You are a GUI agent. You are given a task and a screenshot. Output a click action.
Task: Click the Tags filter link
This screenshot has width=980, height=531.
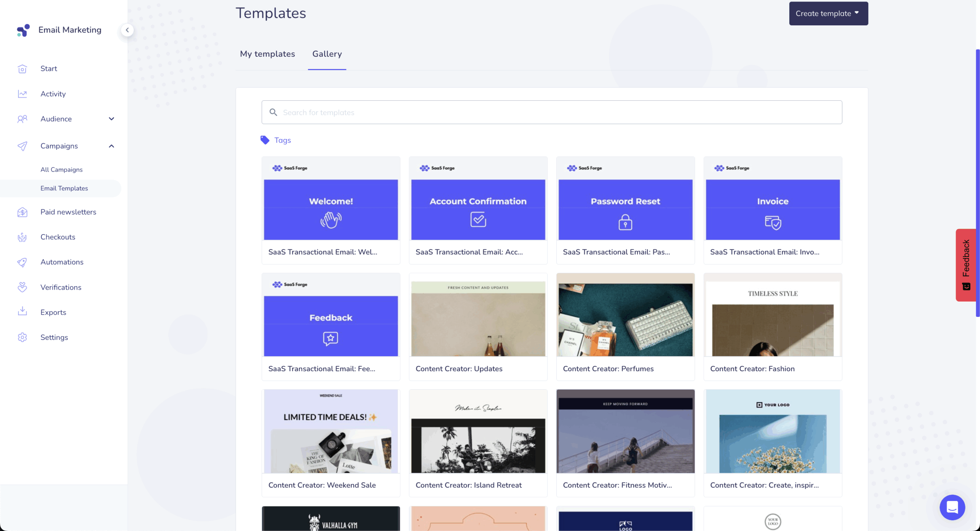pyautogui.click(x=283, y=140)
